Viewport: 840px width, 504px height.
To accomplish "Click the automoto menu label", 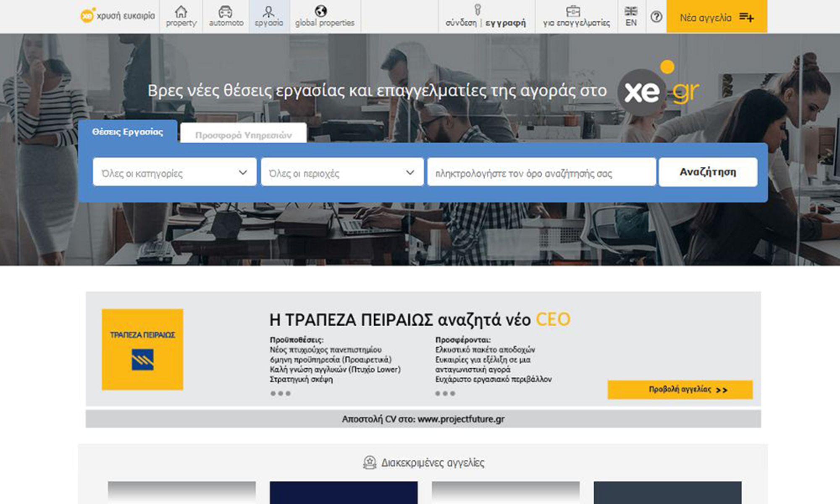I will (226, 23).
